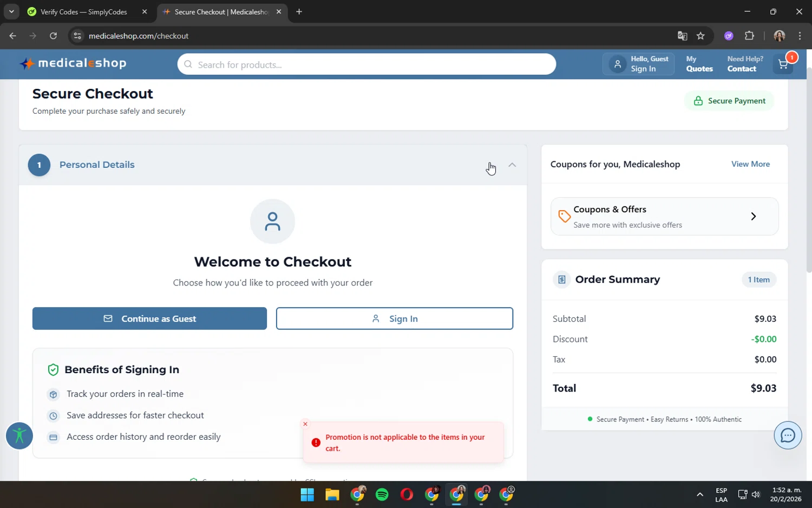Open the browser extensions menu
This screenshot has width=812, height=508.
(x=749, y=36)
